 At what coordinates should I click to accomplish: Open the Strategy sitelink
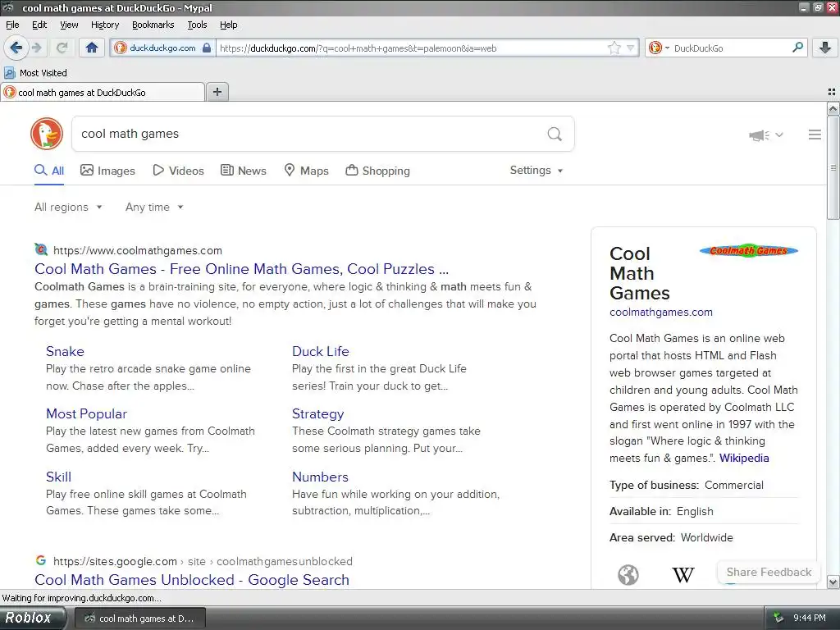pos(317,413)
